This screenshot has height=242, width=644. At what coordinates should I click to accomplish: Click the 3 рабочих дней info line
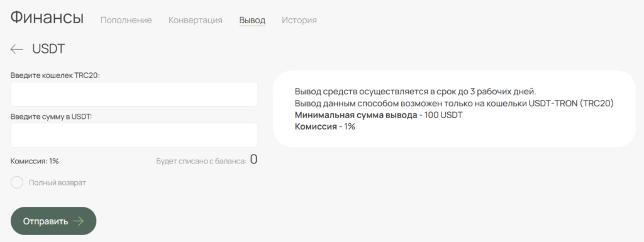point(415,92)
